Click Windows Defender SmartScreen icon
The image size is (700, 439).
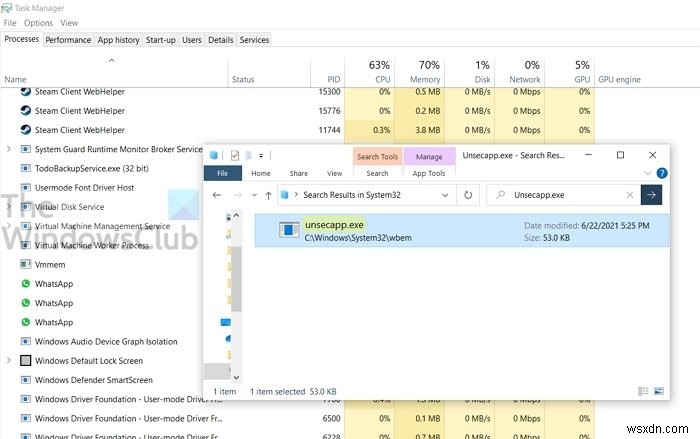point(25,380)
